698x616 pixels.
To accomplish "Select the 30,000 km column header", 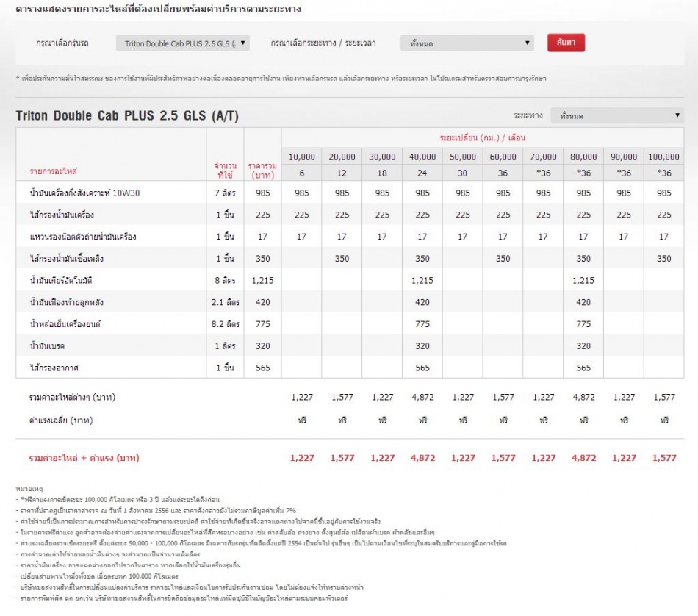I will [x=382, y=157].
